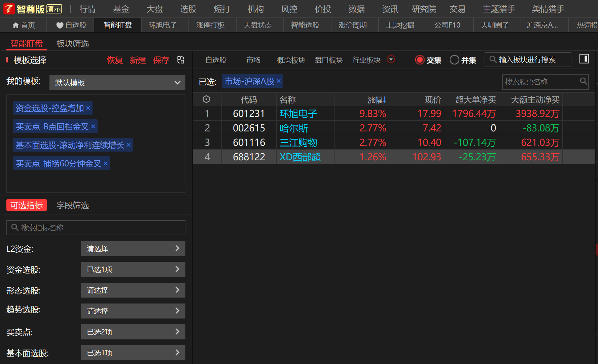Screen dimensions: 598x364
Task: Remove the 市场-沪深A股 filter via its x
Action: [279, 81]
